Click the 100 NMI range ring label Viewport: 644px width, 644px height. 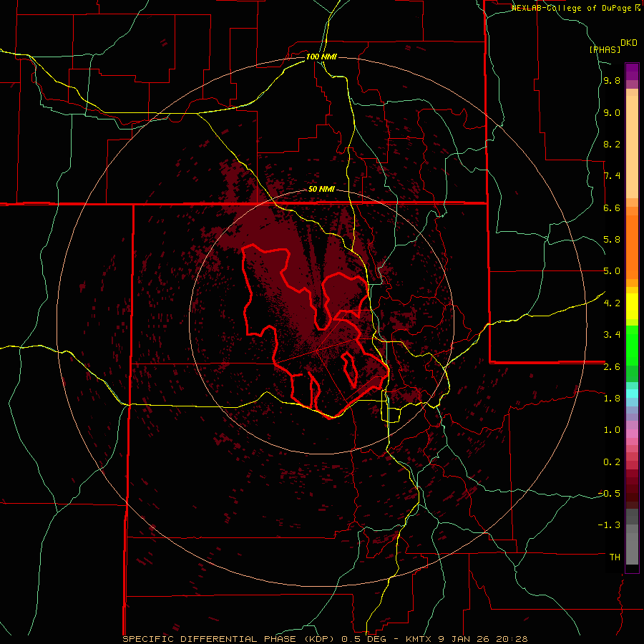coord(321,57)
